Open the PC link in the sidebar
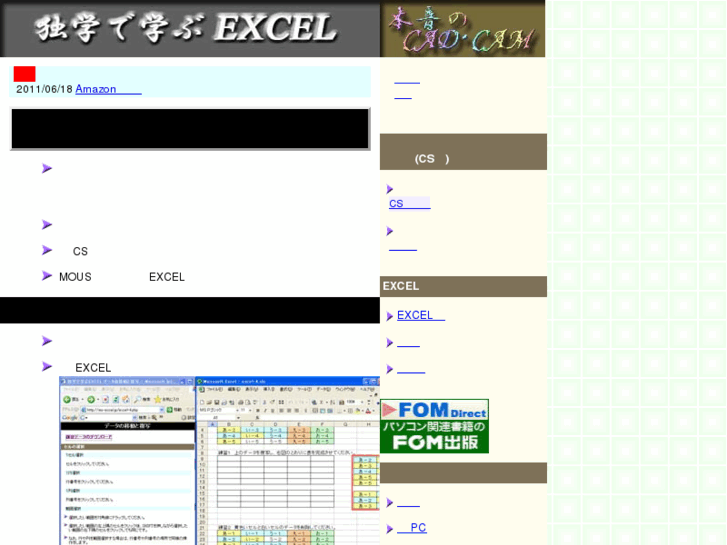This screenshot has height=545, width=727. [x=412, y=528]
